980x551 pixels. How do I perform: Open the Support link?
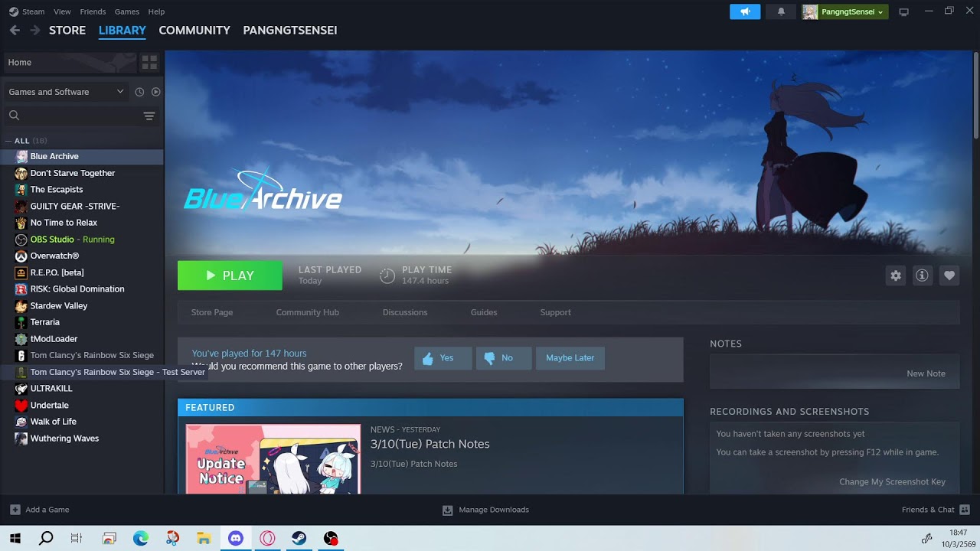coord(556,312)
